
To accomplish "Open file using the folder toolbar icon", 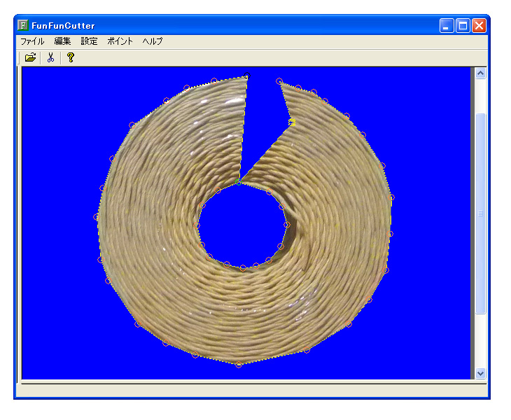I will click(30, 57).
